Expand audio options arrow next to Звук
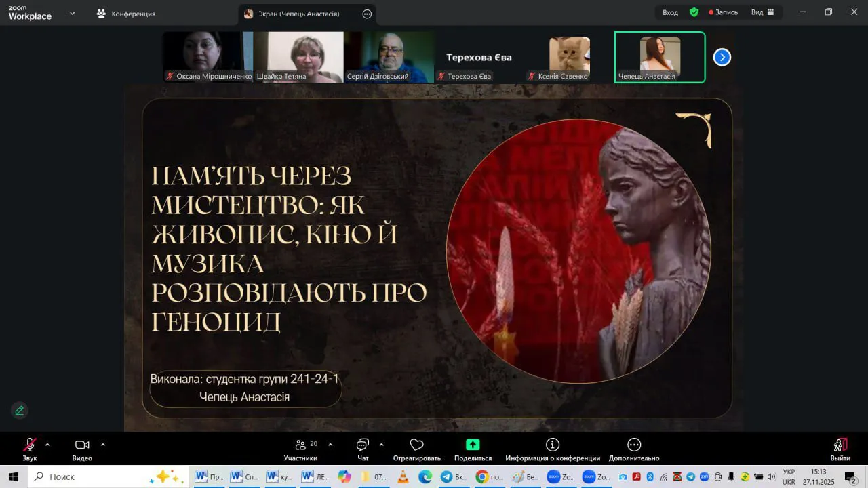 [47, 445]
